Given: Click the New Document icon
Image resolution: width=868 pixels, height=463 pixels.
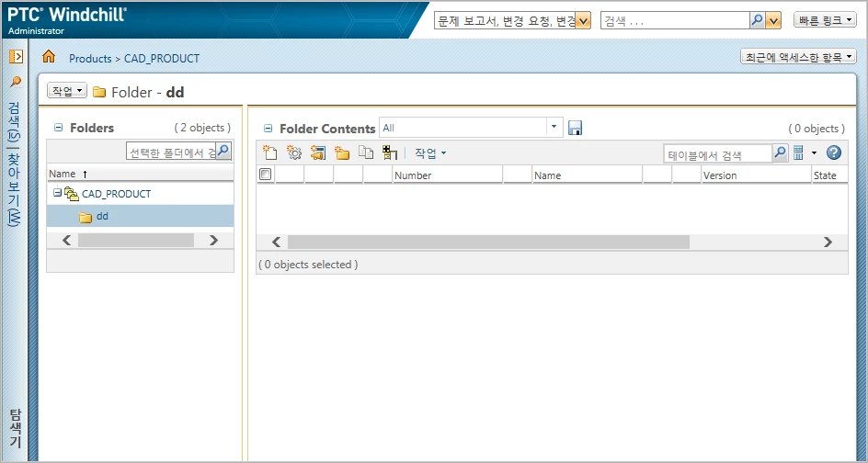Looking at the screenshot, I should point(269,152).
